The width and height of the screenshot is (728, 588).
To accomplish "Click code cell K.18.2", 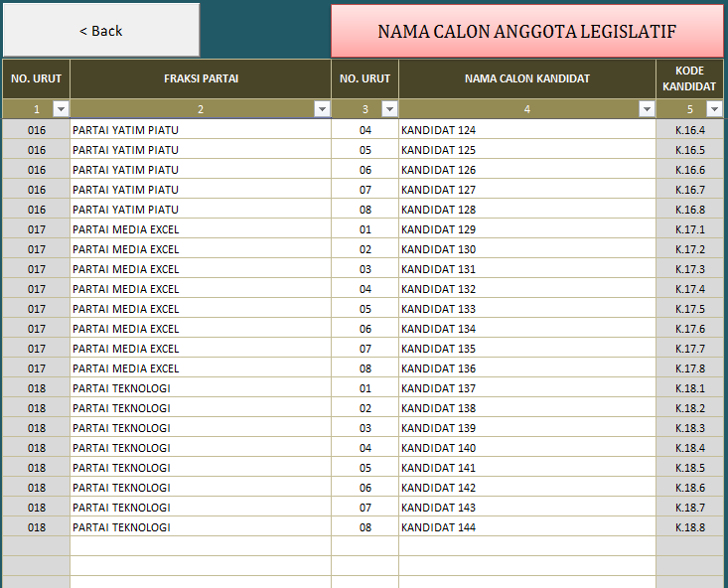I will 689,408.
